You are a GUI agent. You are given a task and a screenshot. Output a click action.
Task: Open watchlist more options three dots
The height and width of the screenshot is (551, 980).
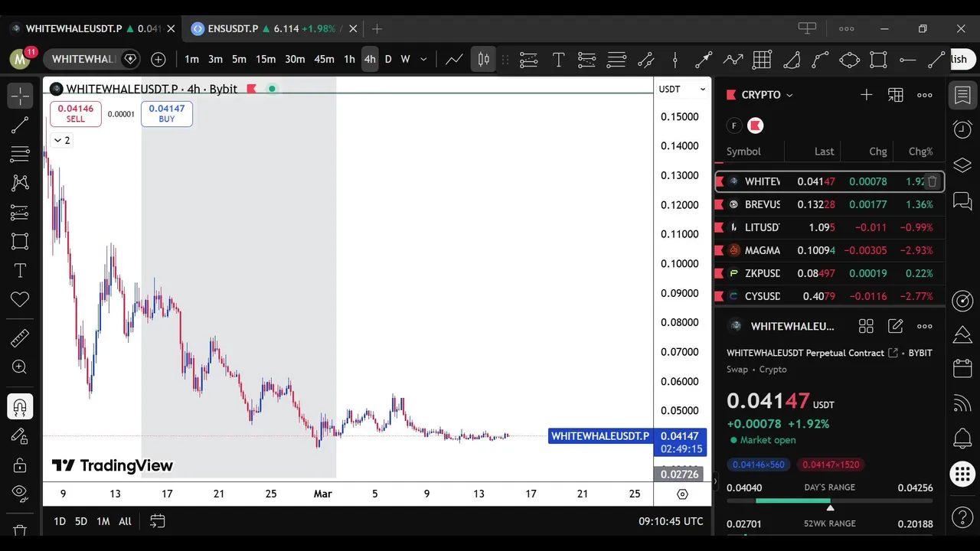click(x=925, y=95)
